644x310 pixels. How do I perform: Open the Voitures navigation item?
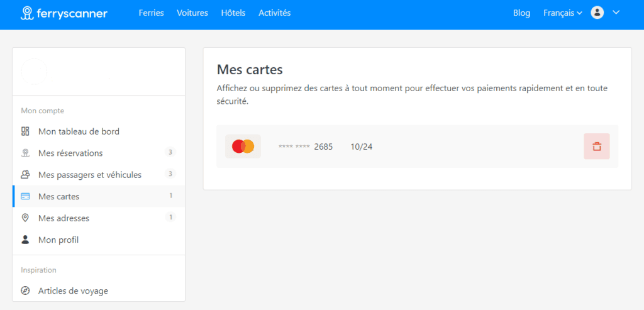tap(192, 13)
